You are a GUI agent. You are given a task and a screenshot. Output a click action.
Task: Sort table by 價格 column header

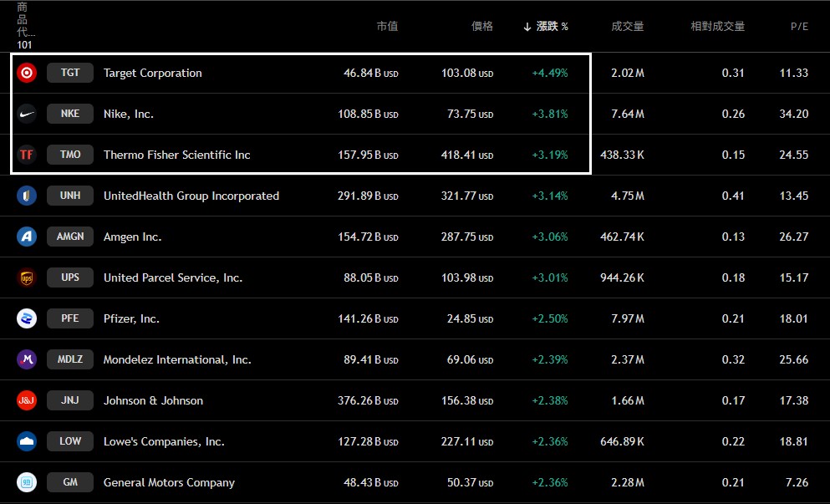click(482, 27)
